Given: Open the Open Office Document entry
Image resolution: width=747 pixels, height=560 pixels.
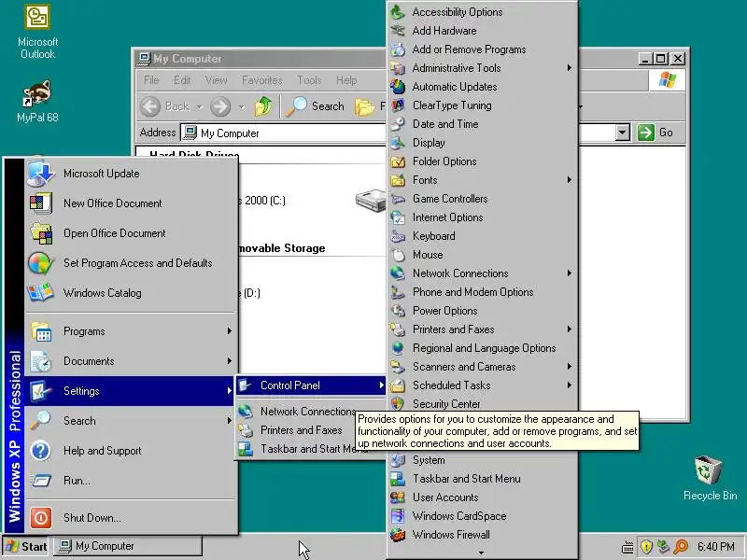Looking at the screenshot, I should pos(131,233).
